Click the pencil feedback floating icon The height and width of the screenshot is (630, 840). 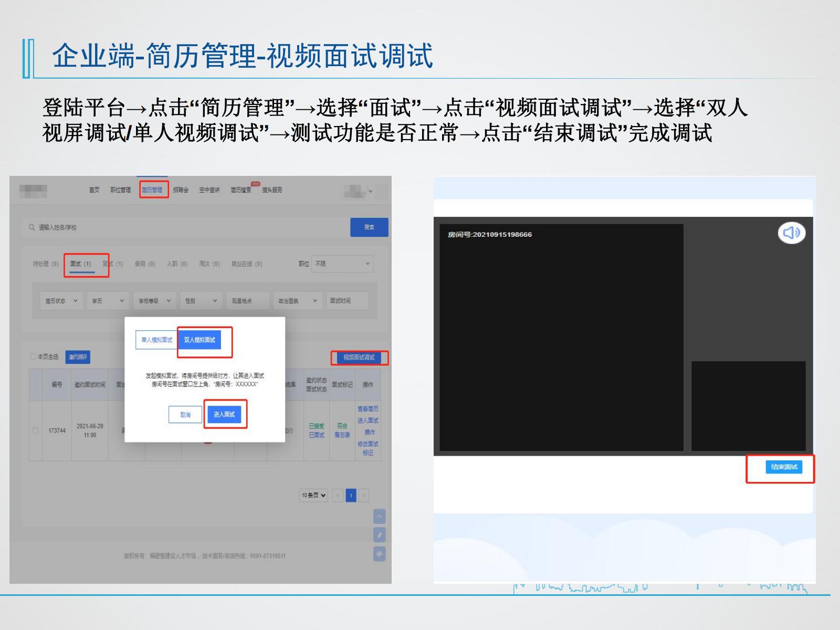click(x=379, y=535)
